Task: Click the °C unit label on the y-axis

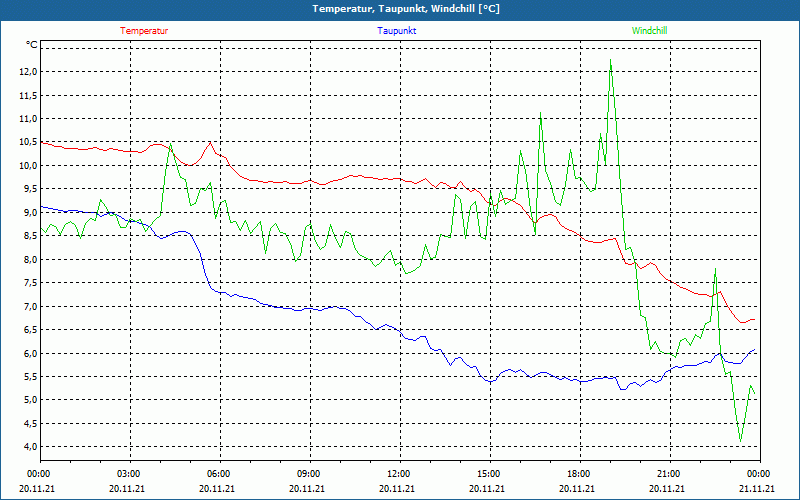Action: click(x=32, y=45)
